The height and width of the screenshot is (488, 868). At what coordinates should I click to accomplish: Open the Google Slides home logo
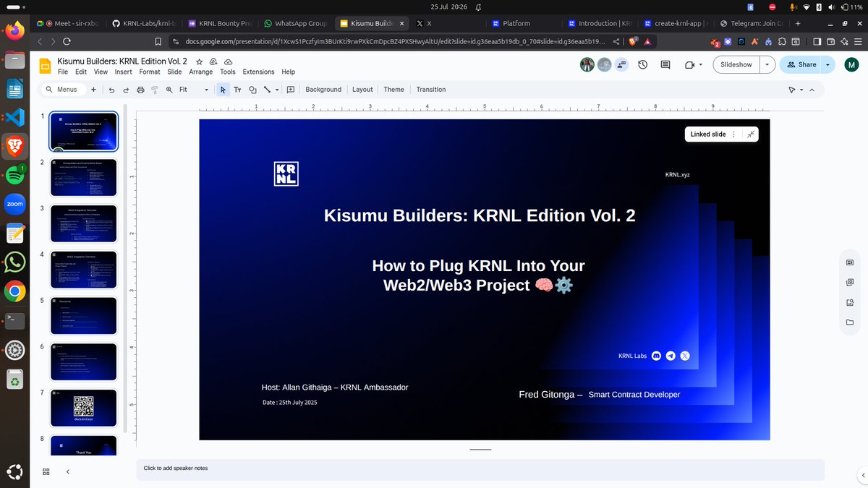(x=45, y=66)
